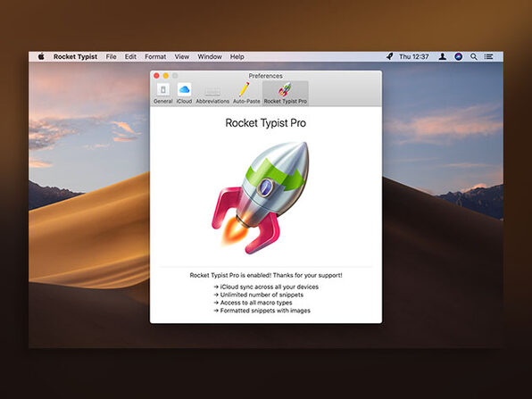Launch Siri from the menu bar
Screen dimensions: 532x399
click(459, 56)
